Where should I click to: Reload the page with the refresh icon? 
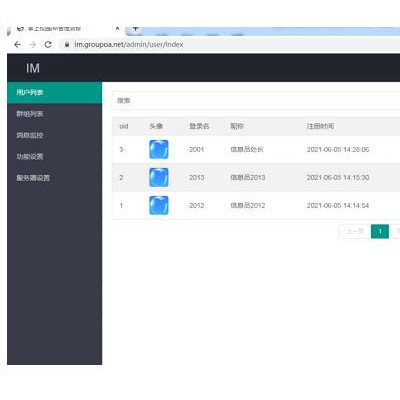[48, 44]
